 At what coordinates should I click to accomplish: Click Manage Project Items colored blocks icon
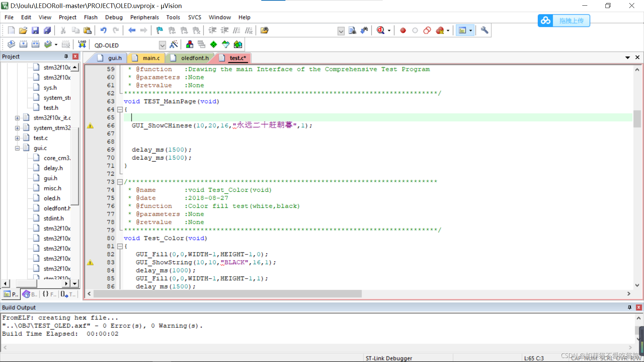[x=190, y=45]
